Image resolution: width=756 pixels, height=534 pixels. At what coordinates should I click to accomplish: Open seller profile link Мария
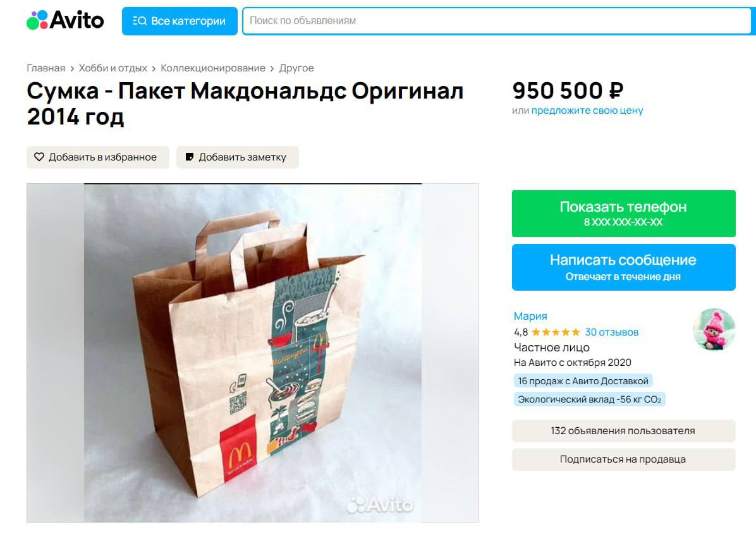tap(530, 316)
